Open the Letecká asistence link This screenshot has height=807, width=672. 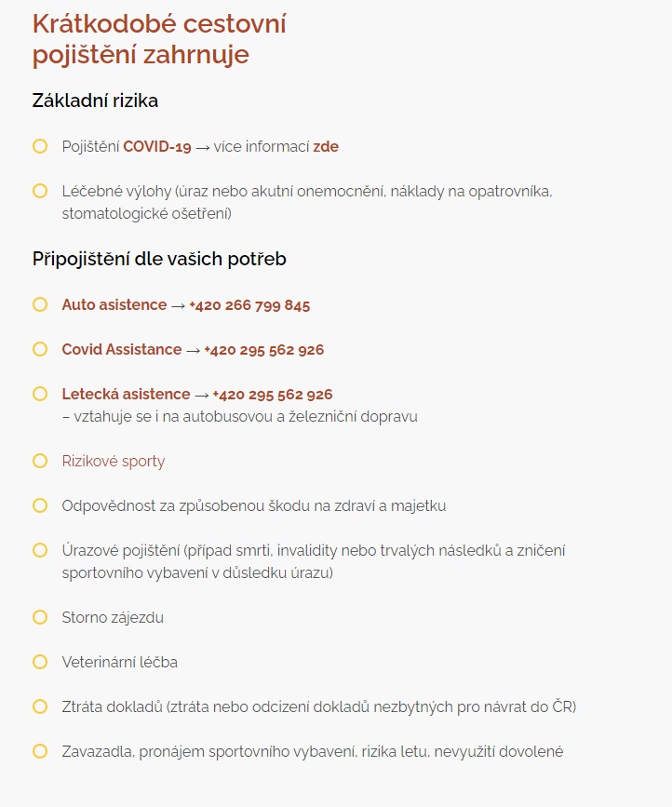tap(126, 395)
